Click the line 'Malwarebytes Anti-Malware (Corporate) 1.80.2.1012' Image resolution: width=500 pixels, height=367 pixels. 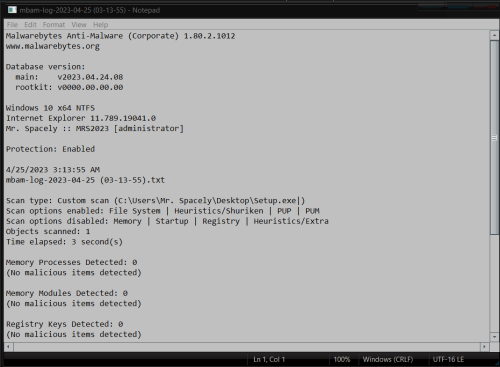pyautogui.click(x=120, y=36)
